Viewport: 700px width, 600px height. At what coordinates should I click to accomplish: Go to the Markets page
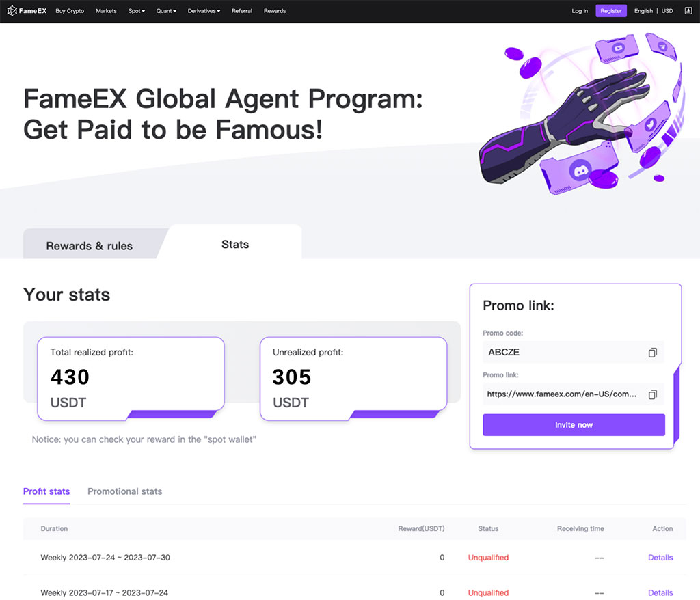(106, 11)
